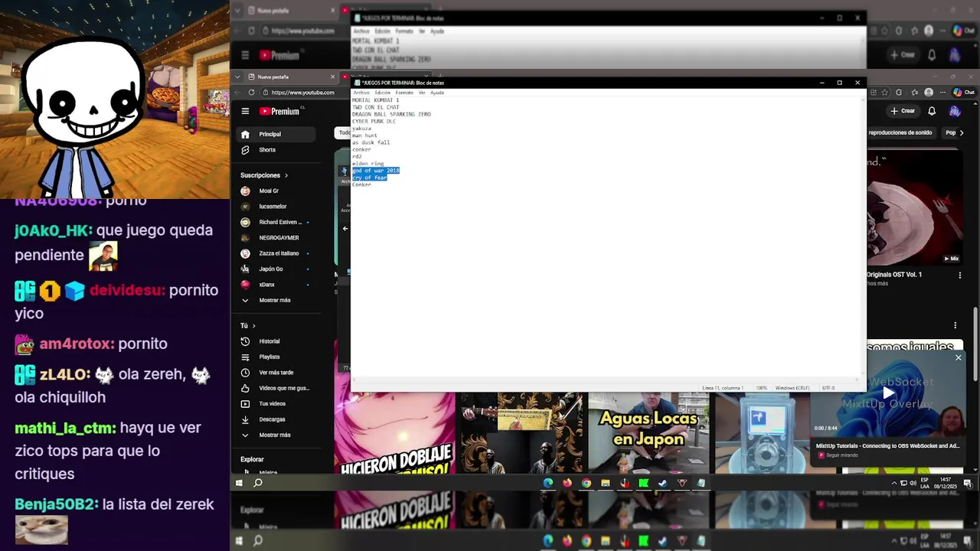Select reproducciones de sonido filter chip
Viewport: 980px width, 551px height.
coord(900,132)
